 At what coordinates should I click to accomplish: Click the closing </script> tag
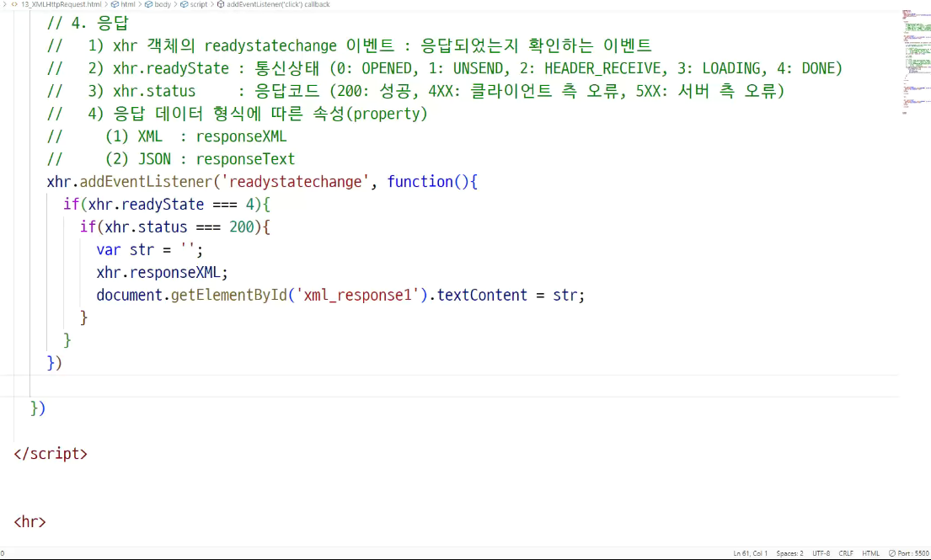tap(51, 454)
